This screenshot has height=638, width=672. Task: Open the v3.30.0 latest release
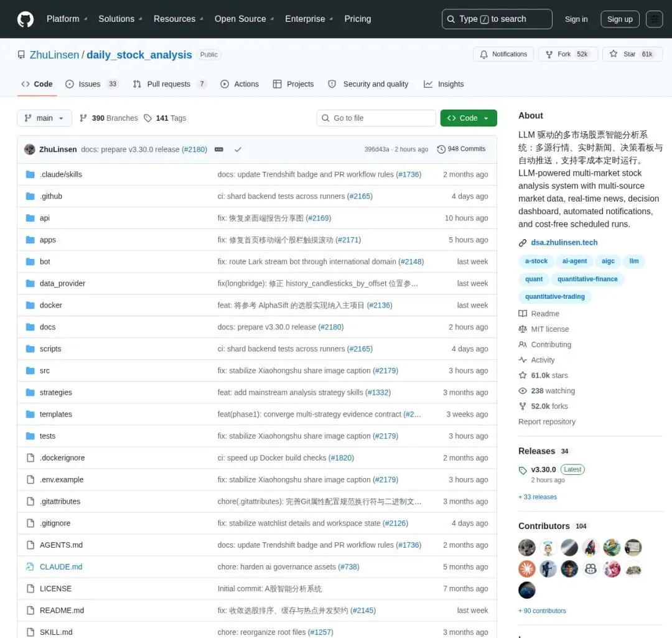543,470
